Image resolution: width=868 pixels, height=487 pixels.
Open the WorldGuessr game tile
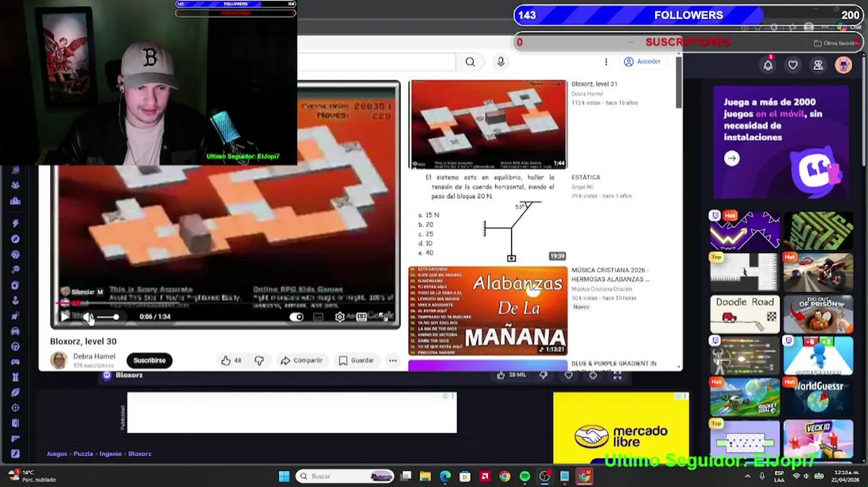[x=818, y=398]
